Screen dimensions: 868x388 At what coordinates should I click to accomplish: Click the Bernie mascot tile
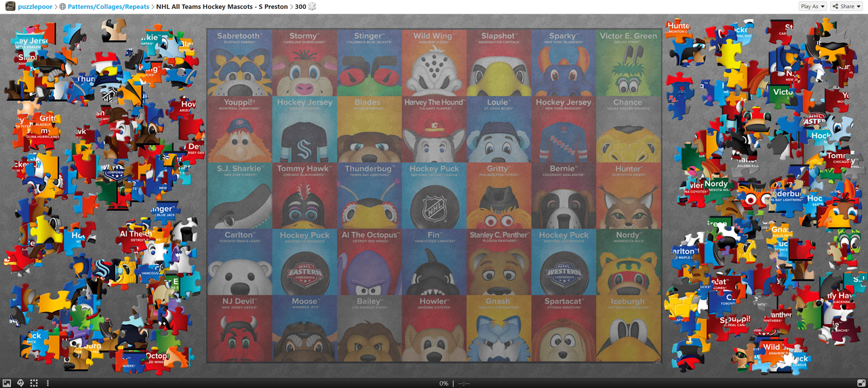click(564, 195)
